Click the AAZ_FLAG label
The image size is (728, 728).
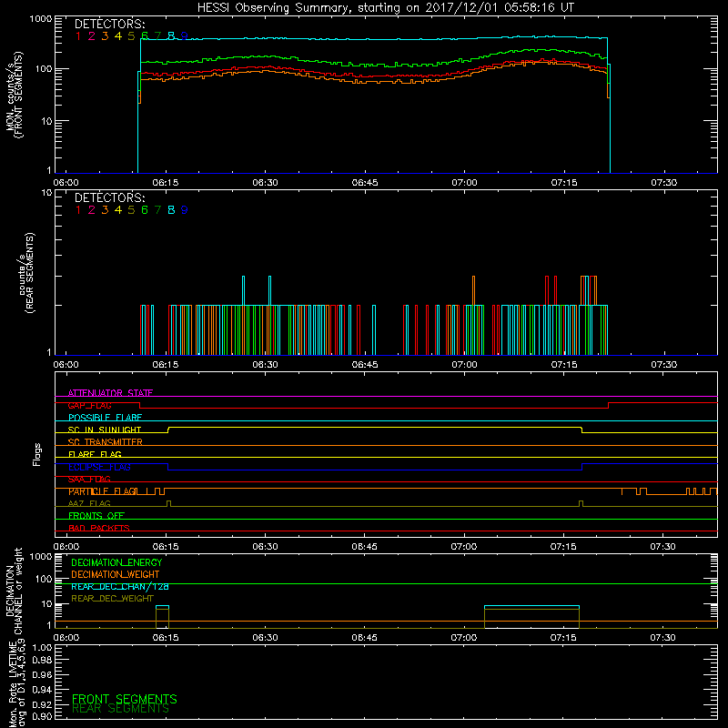89,503
